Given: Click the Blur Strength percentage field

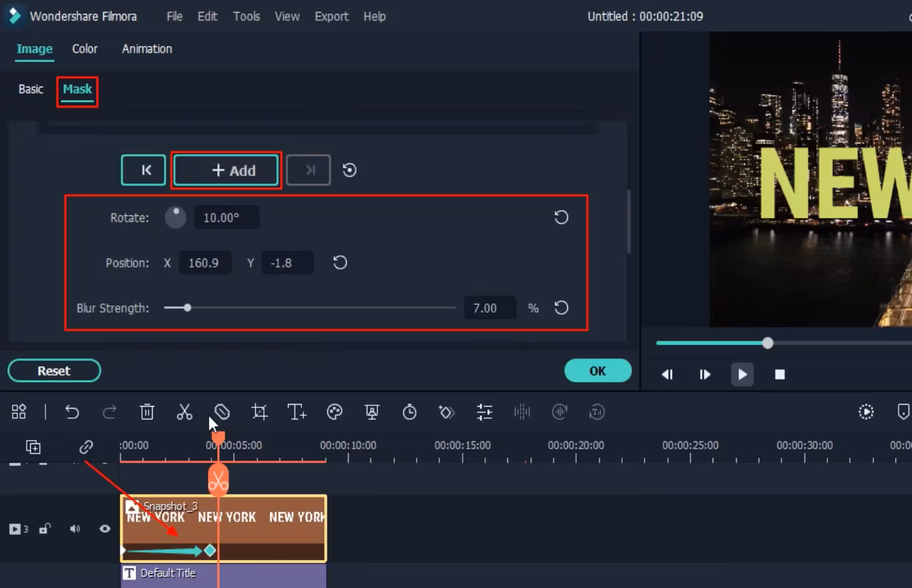Looking at the screenshot, I should (x=489, y=308).
